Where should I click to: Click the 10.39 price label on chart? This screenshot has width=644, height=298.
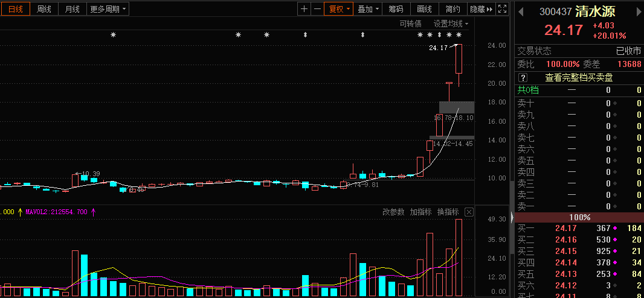pos(91,174)
